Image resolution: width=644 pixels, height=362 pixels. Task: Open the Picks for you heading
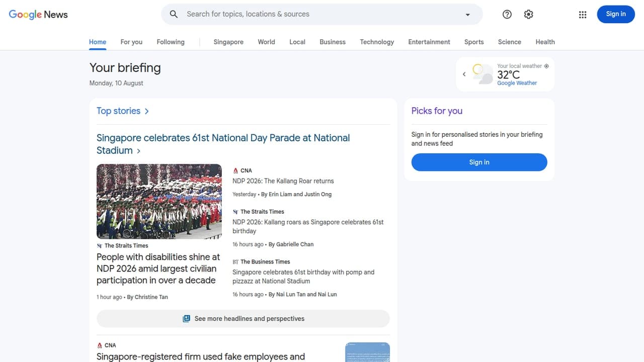pos(437,111)
